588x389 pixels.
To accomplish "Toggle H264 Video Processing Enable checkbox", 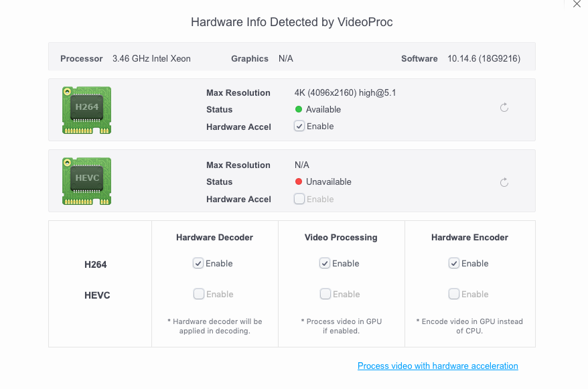I will coord(325,263).
